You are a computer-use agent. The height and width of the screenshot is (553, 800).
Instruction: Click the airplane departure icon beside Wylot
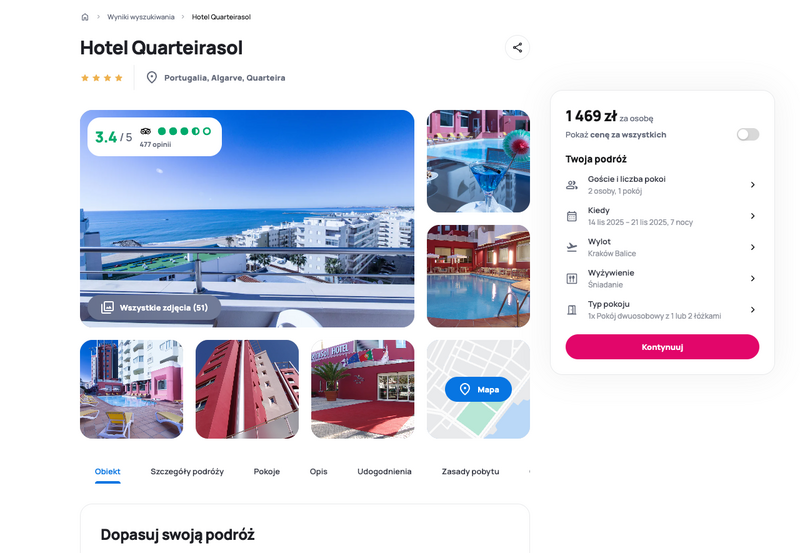pos(572,247)
